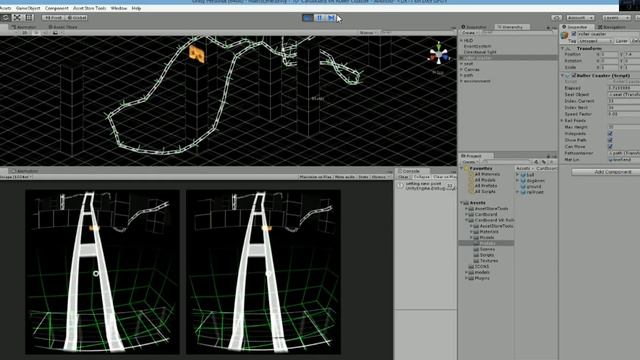Select the Rect transform tool
Viewport: 640px width, 360px height.
29,18
